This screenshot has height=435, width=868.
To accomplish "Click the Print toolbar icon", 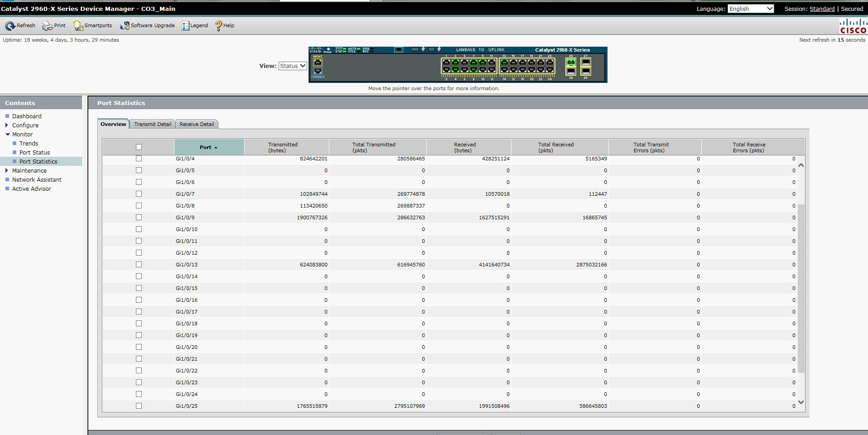I will [48, 26].
